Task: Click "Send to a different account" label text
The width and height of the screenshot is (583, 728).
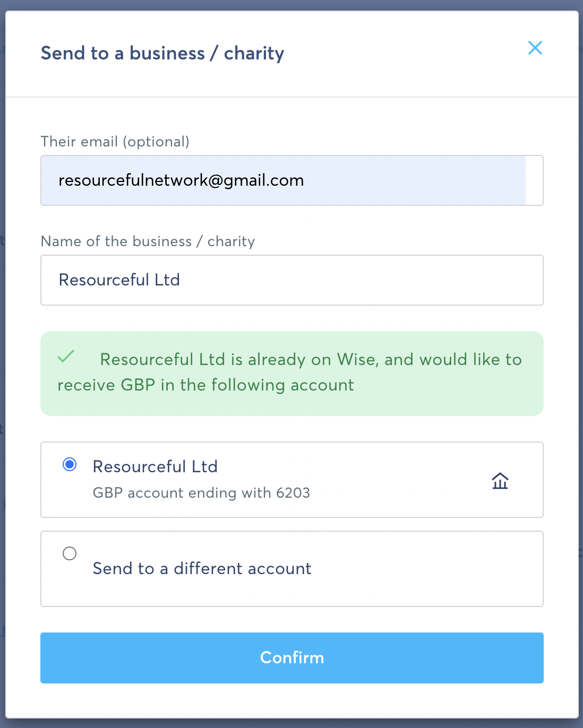Action: tap(202, 569)
